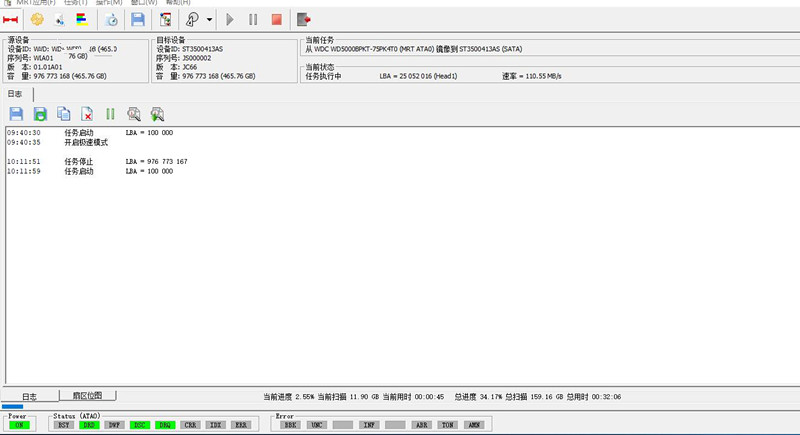This screenshot has width=800, height=435.
Task: Expand the dropdown arrow beside the magnifier tool
Action: click(209, 20)
